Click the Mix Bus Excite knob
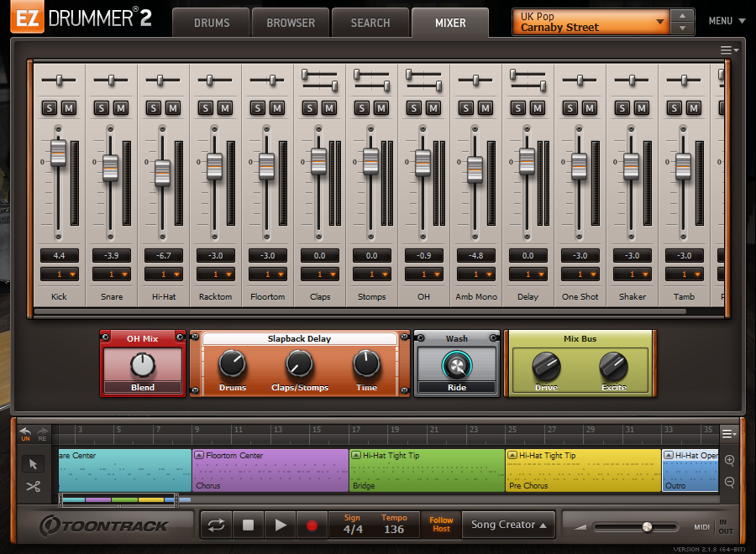The image size is (756, 554). [x=613, y=367]
